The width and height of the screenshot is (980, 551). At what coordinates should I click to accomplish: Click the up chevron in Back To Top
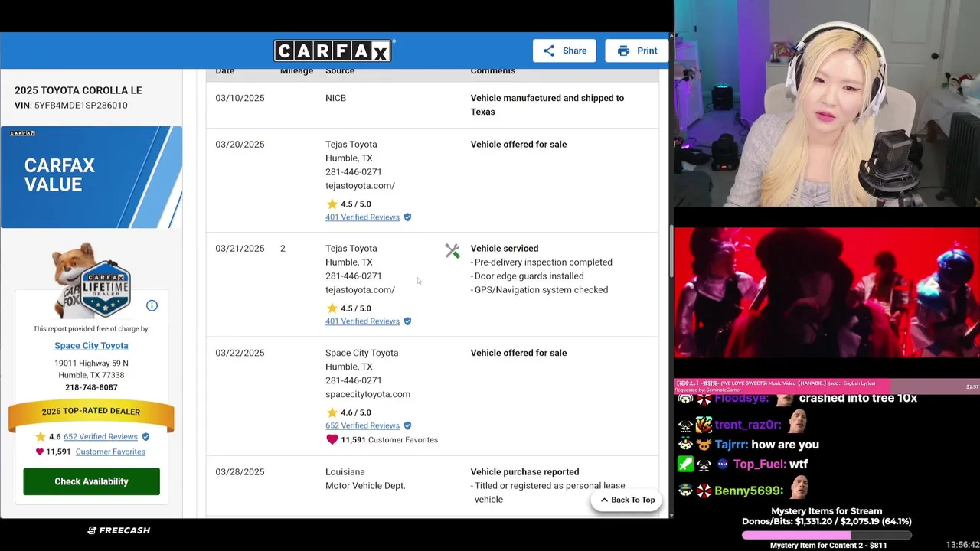point(604,500)
